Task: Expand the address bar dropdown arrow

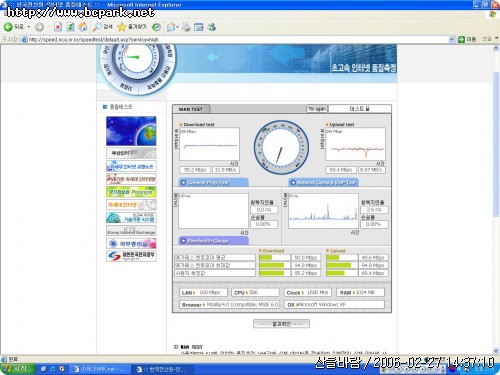Action: tap(452, 40)
